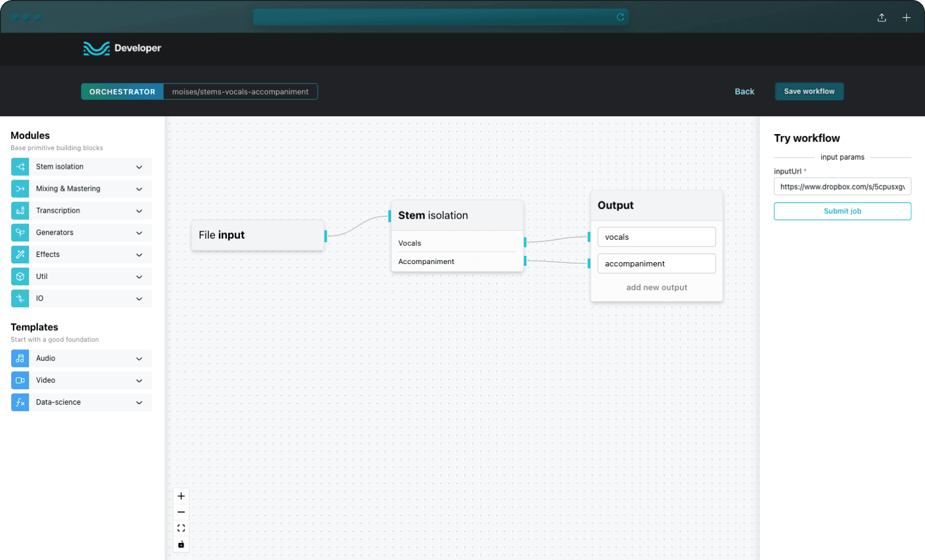Go Back using the header link
The width and height of the screenshot is (925, 560).
[744, 92]
